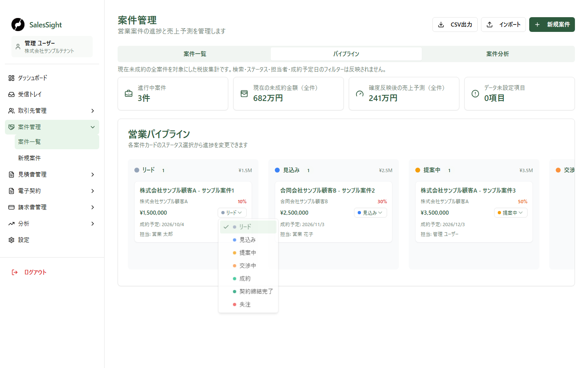Click the orange dot of 提案中 column header
The width and height of the screenshot is (588, 368).
pos(418,170)
